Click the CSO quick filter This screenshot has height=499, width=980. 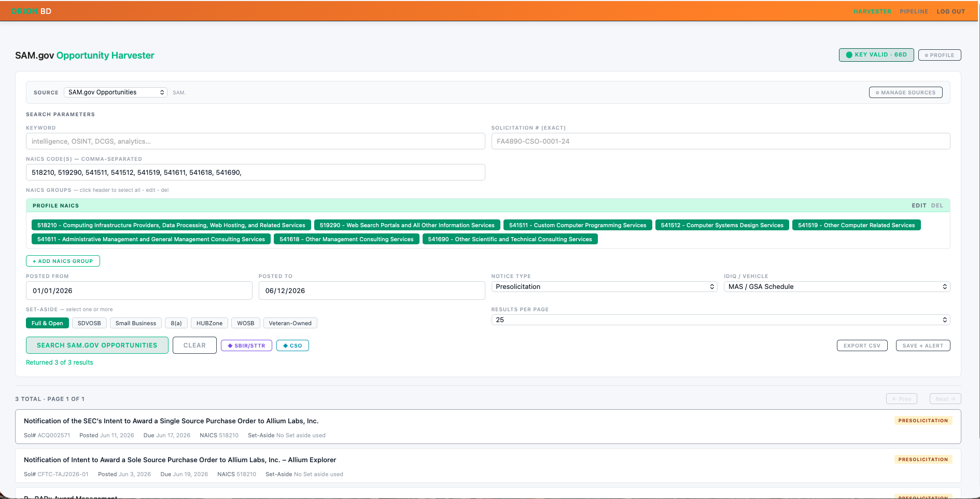[292, 345]
